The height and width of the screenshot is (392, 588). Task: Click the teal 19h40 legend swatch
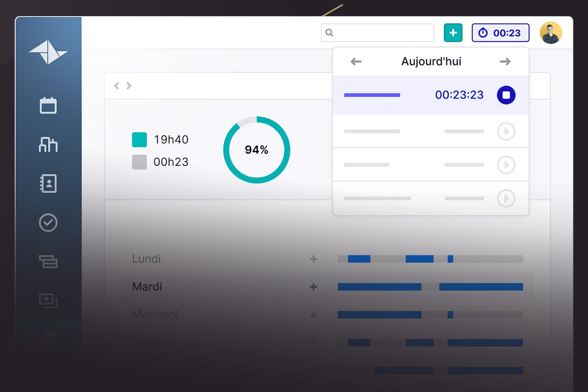[139, 140]
